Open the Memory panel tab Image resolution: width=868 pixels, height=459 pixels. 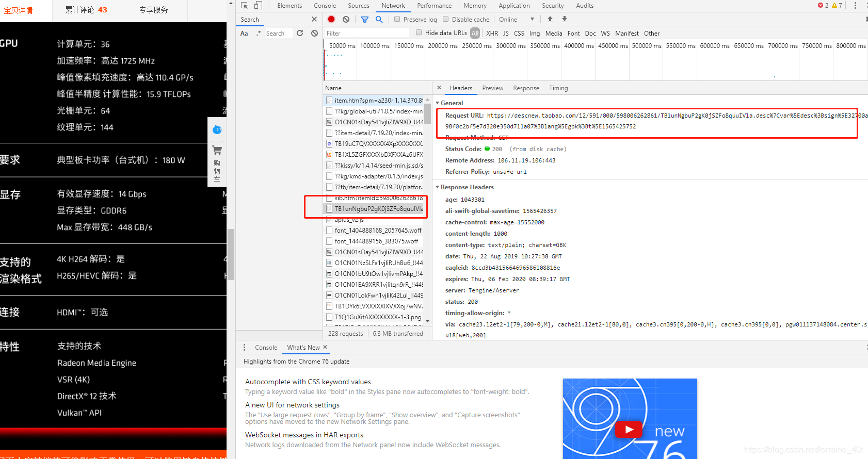(475, 5)
